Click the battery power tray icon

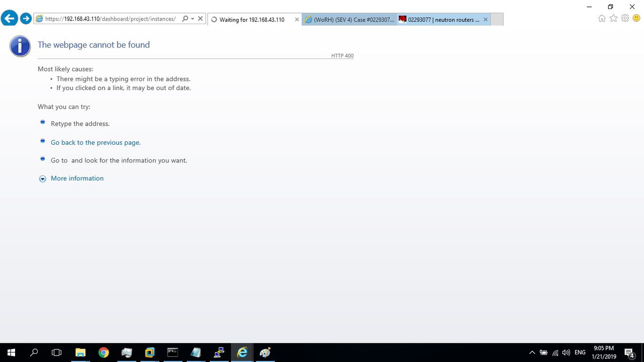point(544,352)
